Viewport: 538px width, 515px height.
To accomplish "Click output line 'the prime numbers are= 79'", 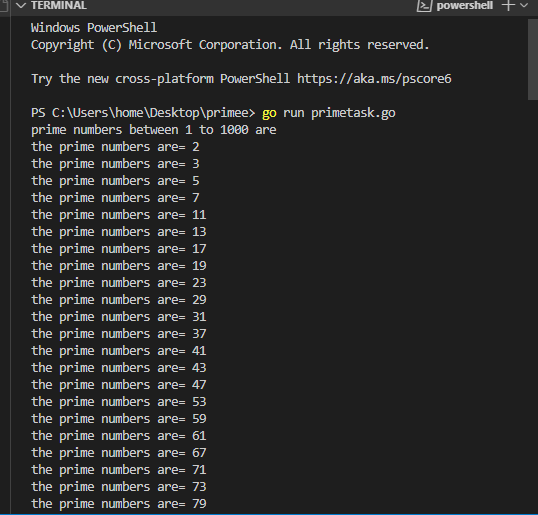I will (x=119, y=504).
